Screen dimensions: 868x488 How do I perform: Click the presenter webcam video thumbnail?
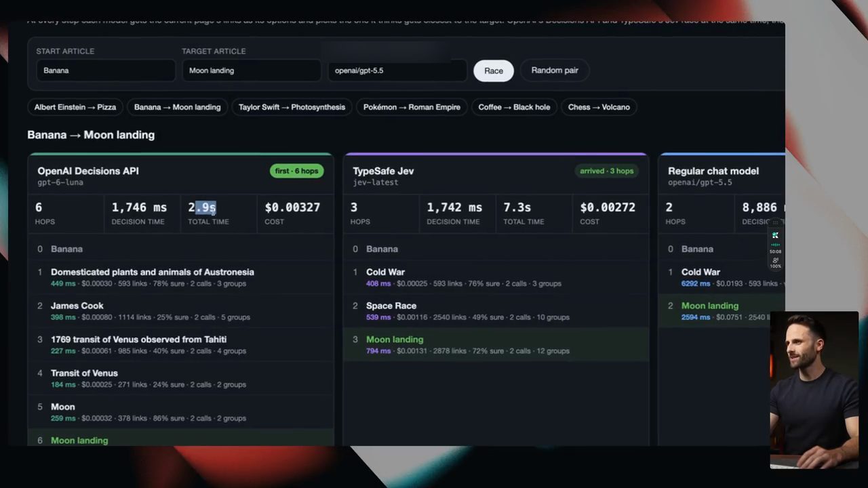coord(814,390)
